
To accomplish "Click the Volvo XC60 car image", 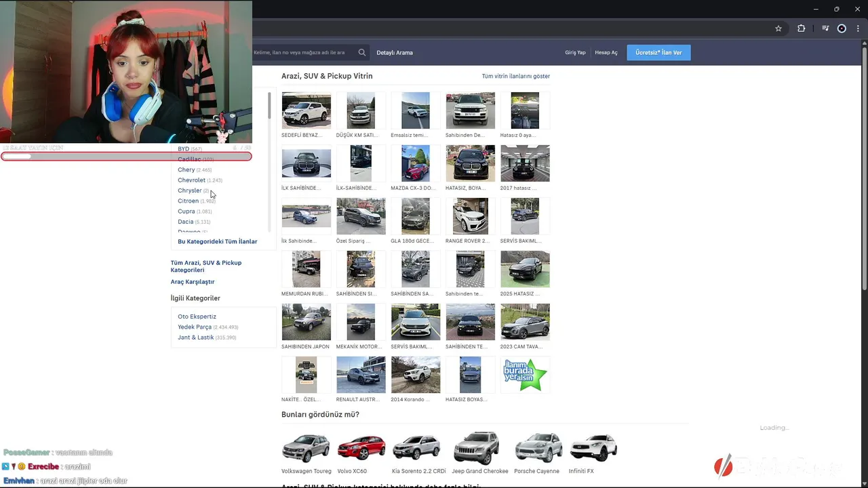I will pyautogui.click(x=361, y=447).
